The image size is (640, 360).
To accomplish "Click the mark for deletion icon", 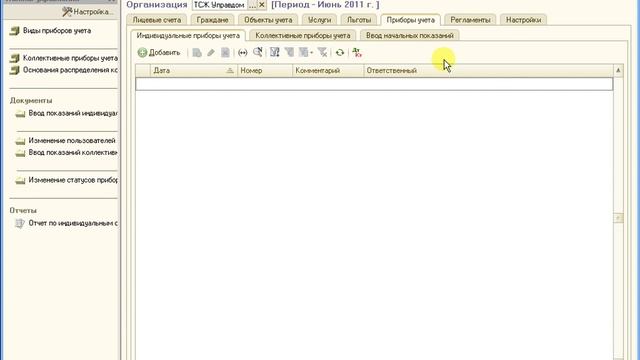I will point(225,53).
